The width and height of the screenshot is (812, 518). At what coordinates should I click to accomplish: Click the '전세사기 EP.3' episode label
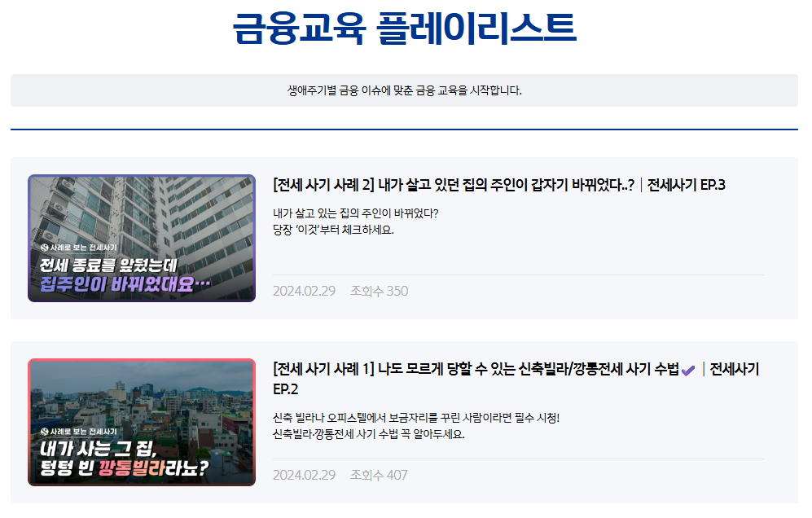686,185
